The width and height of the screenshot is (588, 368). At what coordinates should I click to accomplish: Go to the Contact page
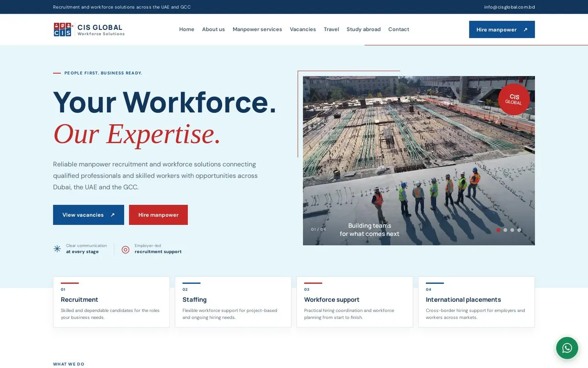398,29
